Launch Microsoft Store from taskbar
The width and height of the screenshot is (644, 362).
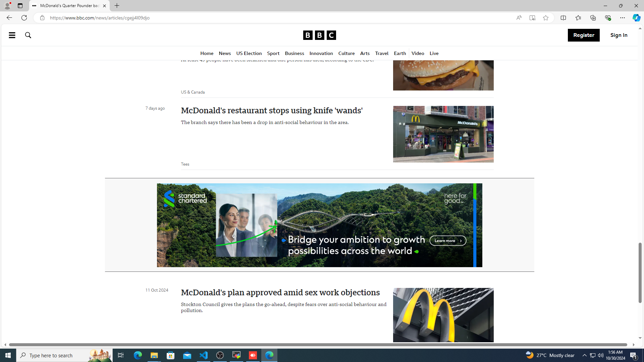click(171, 355)
